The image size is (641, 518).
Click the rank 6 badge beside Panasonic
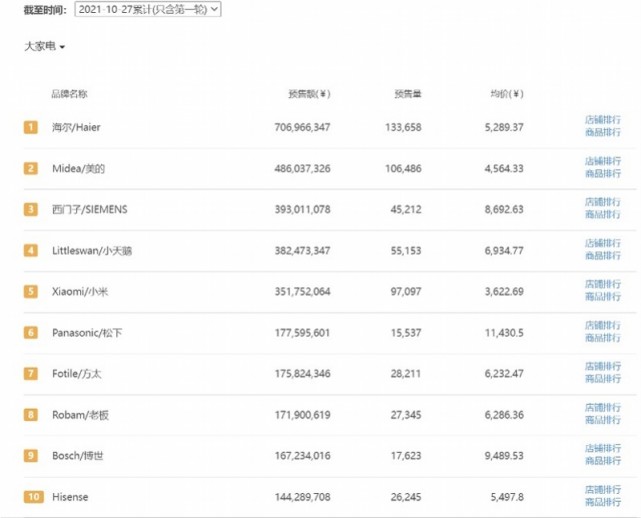(x=31, y=332)
